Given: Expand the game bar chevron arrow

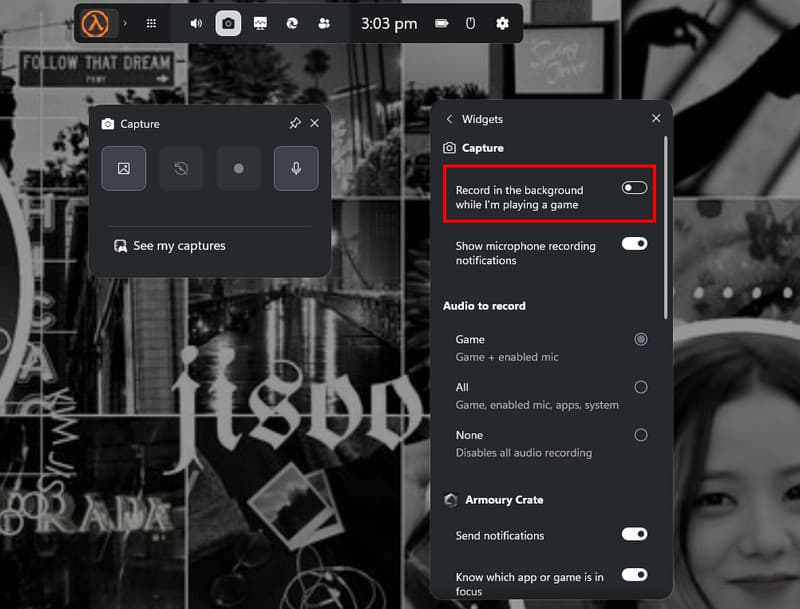Looking at the screenshot, I should [125, 23].
